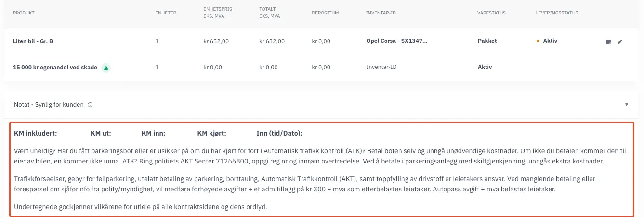Open Opel Corsa inventory selector
The height and width of the screenshot is (217, 644).
point(397,41)
